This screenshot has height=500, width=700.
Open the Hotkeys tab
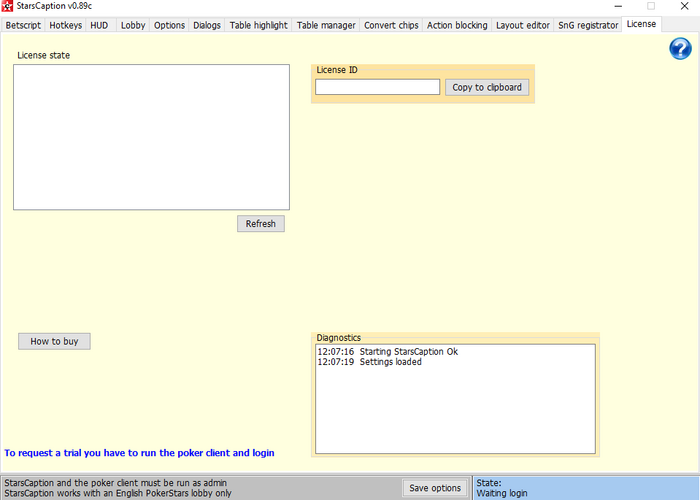tap(66, 25)
